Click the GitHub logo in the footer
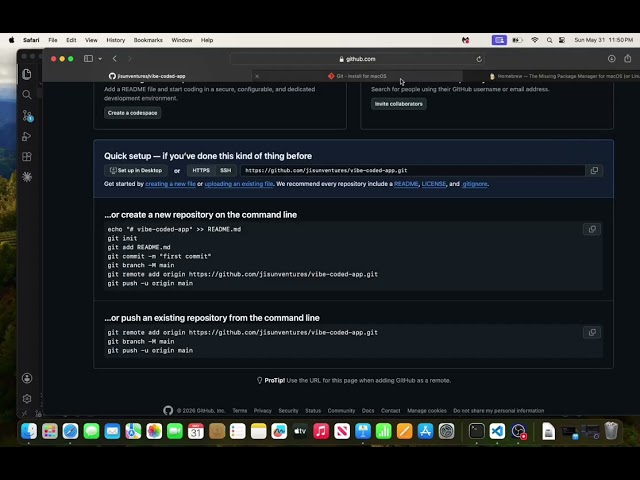The height and width of the screenshot is (480, 640). (x=168, y=410)
